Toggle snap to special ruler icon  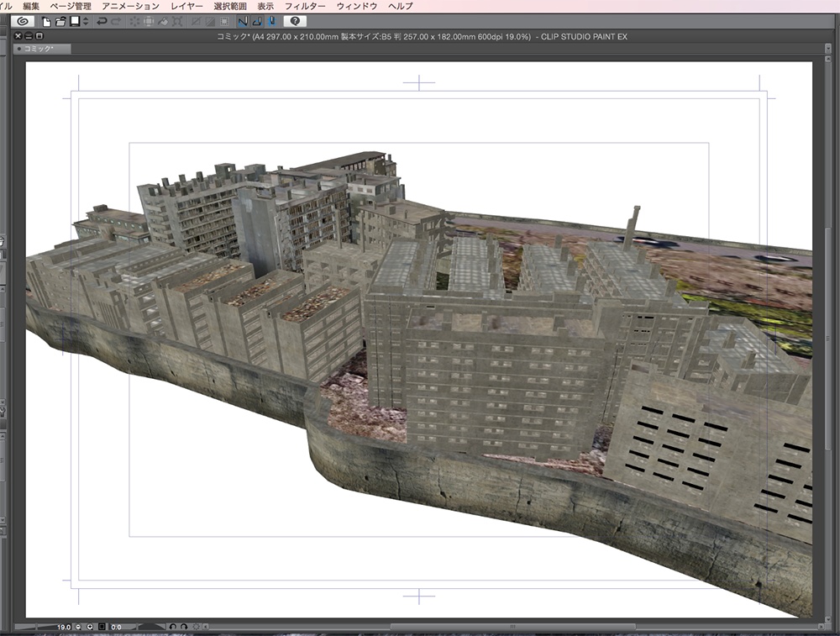coord(257,21)
